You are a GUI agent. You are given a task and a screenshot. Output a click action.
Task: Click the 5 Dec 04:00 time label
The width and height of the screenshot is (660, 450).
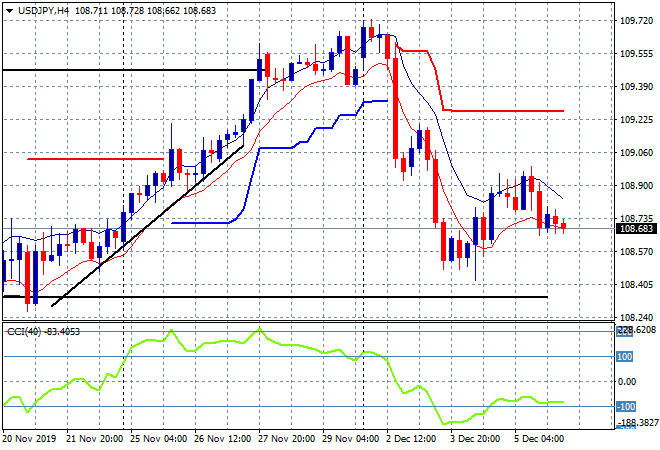[539, 439]
